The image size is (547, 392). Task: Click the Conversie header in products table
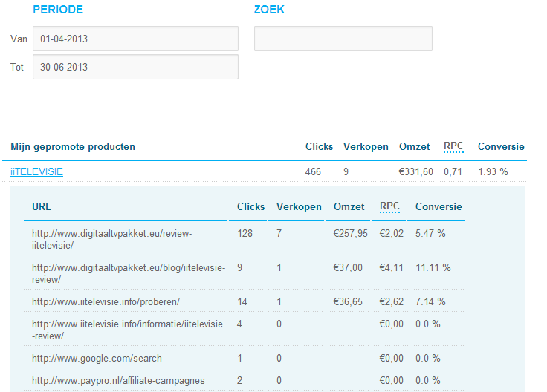tap(501, 147)
